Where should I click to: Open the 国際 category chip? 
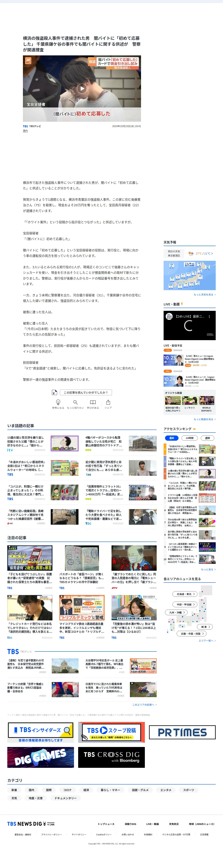49,790
